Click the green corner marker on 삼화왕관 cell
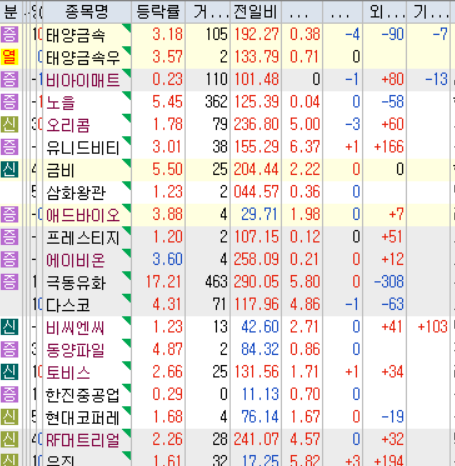The width and height of the screenshot is (455, 466). click(x=127, y=185)
